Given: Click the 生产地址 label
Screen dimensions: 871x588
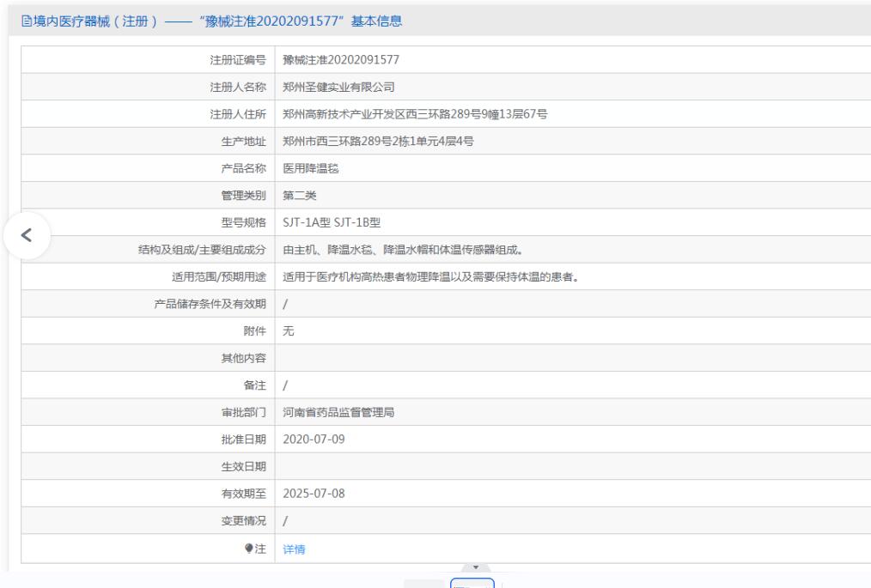Looking at the screenshot, I should click(x=244, y=141).
